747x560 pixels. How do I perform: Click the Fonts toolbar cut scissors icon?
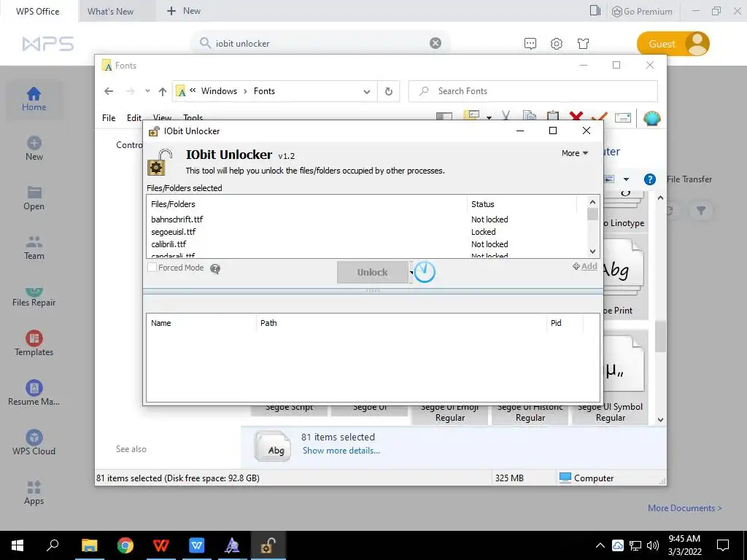tap(506, 117)
